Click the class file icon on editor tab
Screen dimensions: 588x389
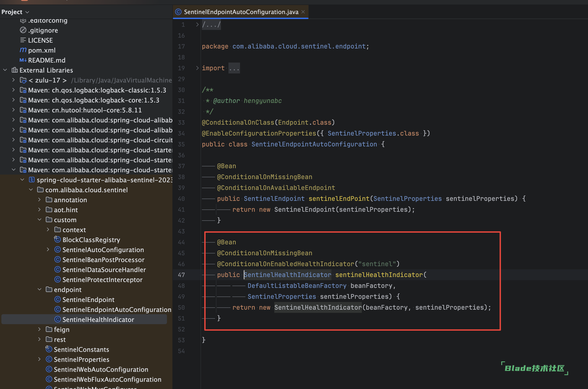(x=178, y=12)
